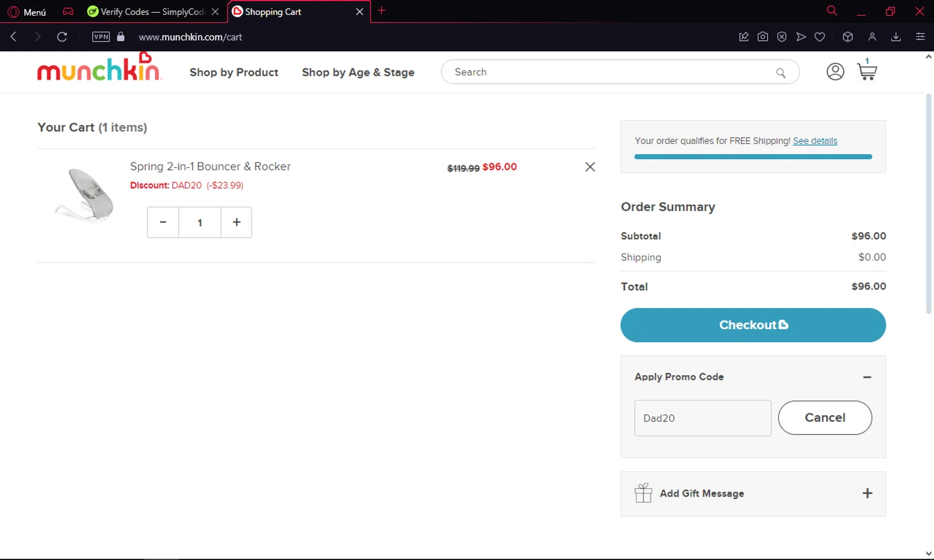Go back with the back arrow
Viewport: 934px width, 560px height.
coord(14,37)
